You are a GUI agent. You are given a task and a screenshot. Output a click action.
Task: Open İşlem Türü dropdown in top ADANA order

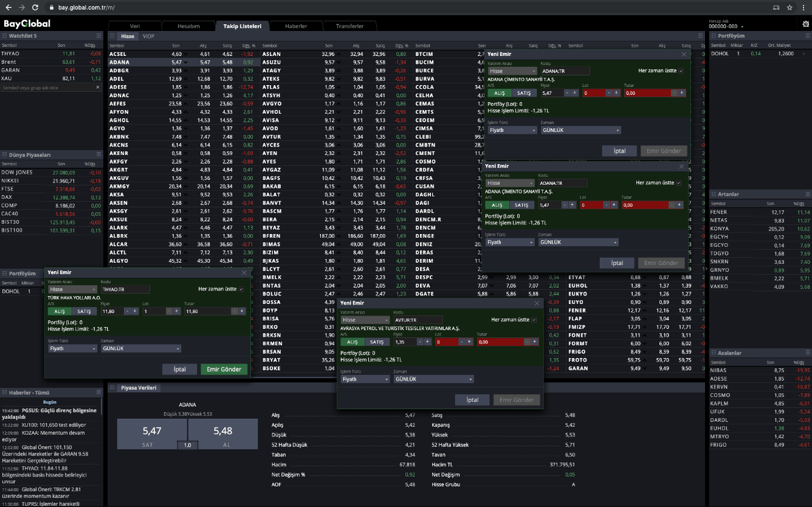click(x=512, y=130)
